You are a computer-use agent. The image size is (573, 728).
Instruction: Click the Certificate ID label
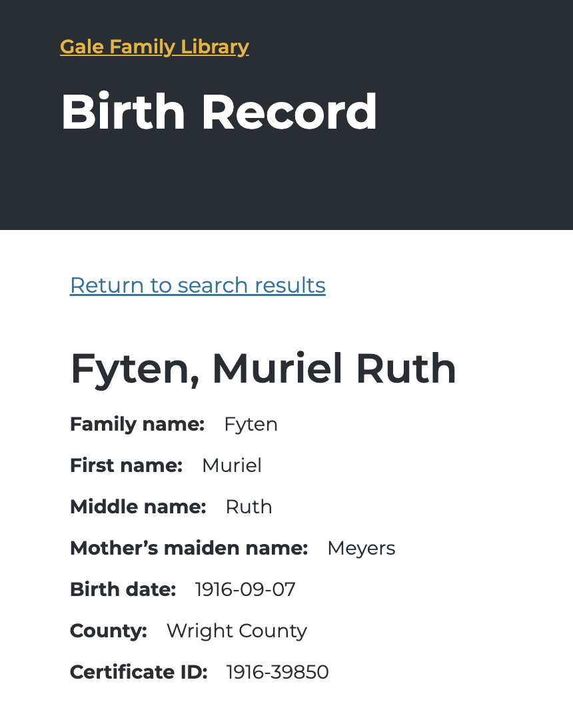click(139, 672)
